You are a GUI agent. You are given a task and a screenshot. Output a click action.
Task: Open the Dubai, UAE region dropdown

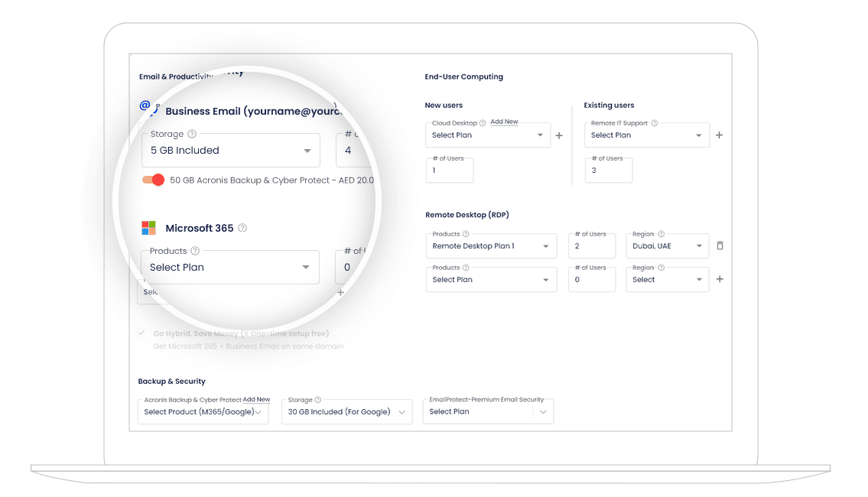[x=667, y=246]
